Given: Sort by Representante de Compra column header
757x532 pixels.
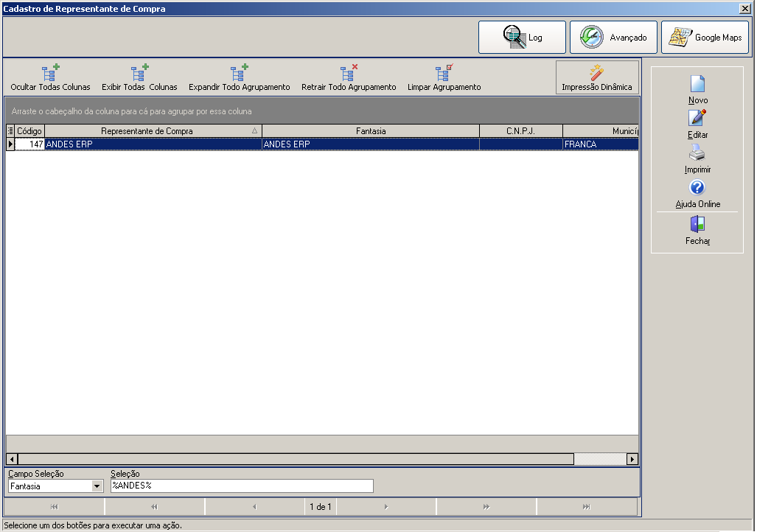Looking at the screenshot, I should (153, 131).
